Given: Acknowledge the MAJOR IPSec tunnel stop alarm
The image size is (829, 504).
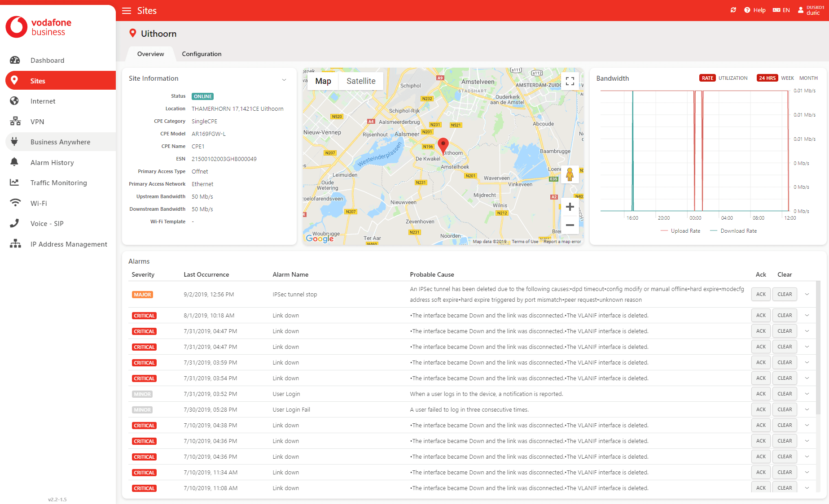Looking at the screenshot, I should tap(760, 294).
